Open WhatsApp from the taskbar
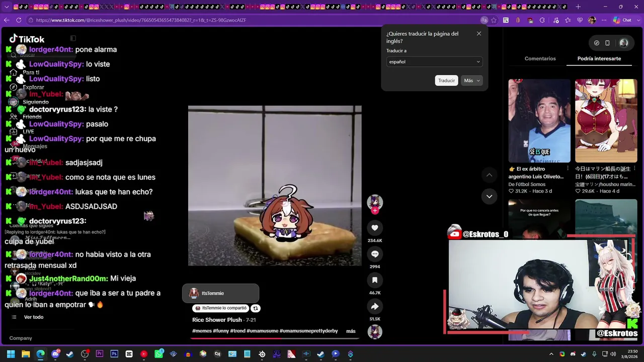 pyautogui.click(x=158, y=354)
